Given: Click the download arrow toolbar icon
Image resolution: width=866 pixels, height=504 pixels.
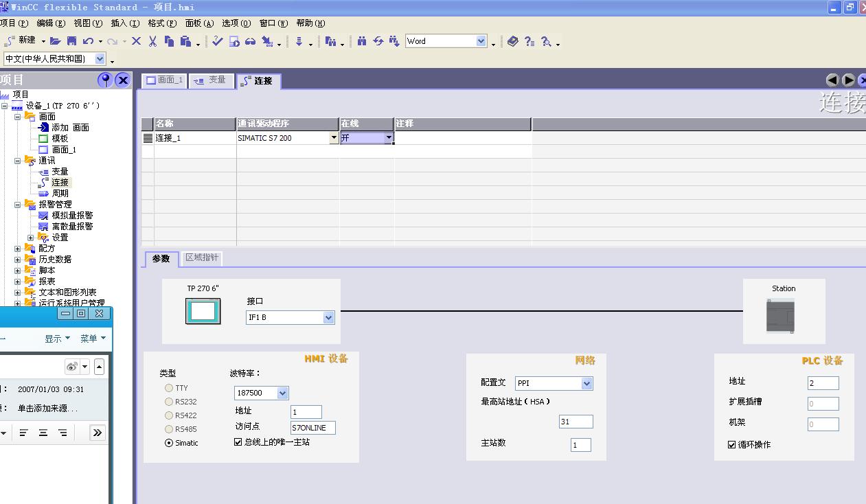Looking at the screenshot, I should pyautogui.click(x=299, y=42).
